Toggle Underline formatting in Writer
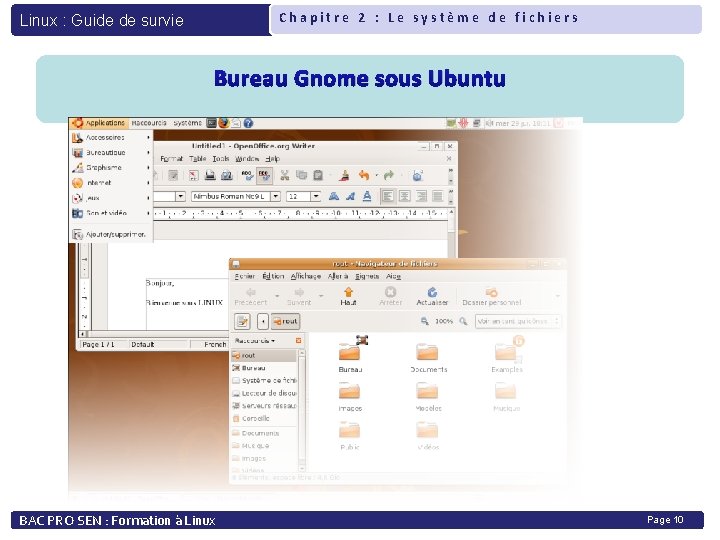Image resolution: width=720 pixels, height=540 pixels. point(367,197)
